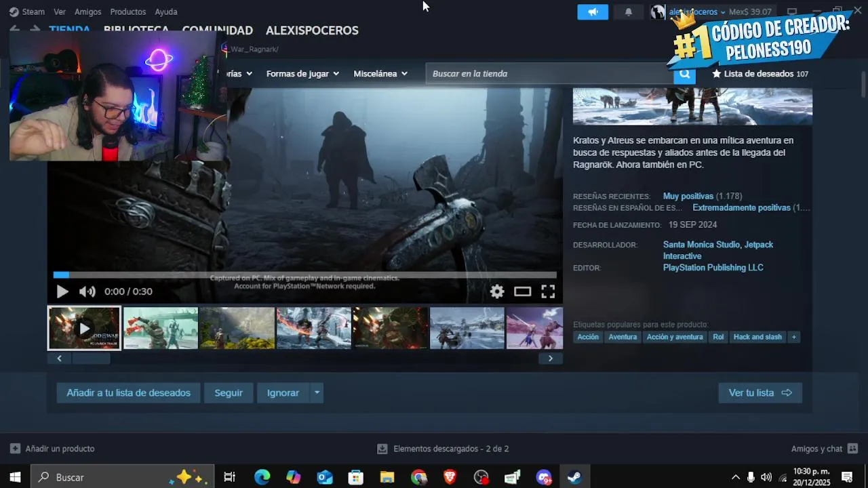Open Outlook from the taskbar

tap(325, 477)
